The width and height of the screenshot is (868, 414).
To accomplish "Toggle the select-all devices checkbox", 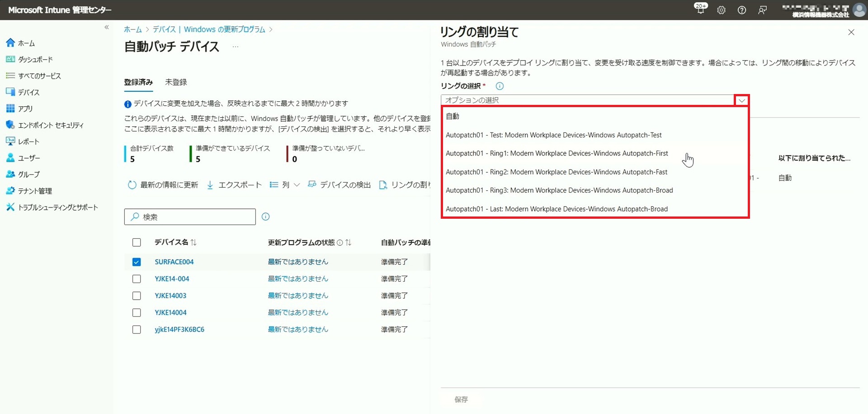I will click(137, 243).
